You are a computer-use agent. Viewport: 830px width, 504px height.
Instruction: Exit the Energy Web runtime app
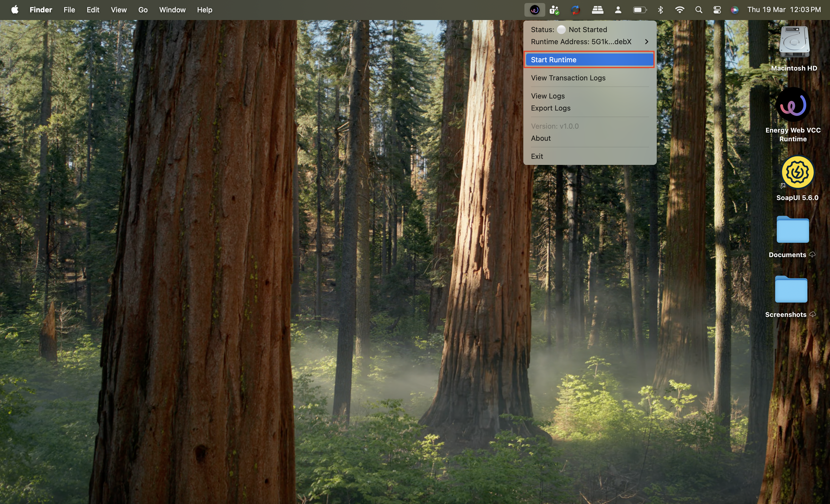tap(536, 156)
